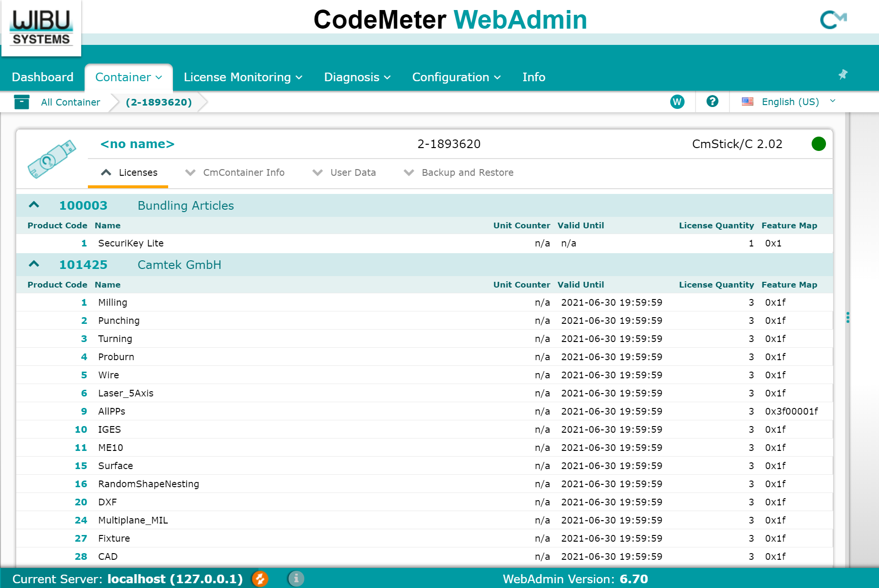The image size is (879, 588).
Task: Click the SecuriKey Lite license name
Action: tap(131, 243)
